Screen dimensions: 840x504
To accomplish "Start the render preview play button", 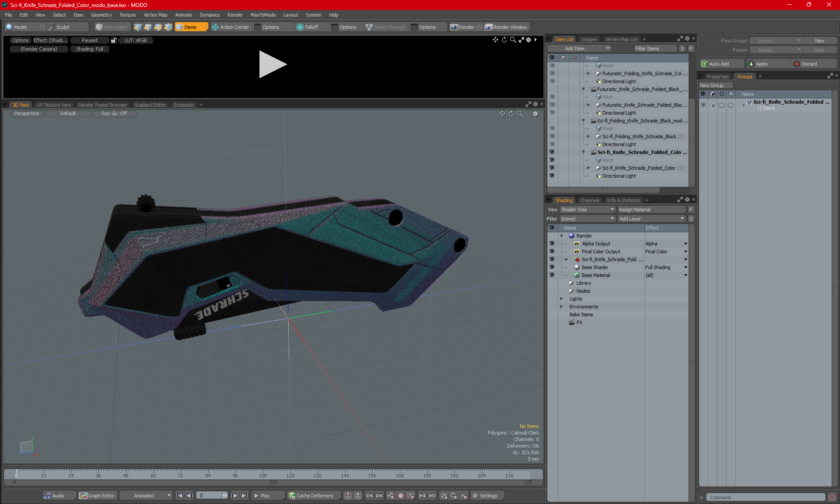I will pos(272,64).
